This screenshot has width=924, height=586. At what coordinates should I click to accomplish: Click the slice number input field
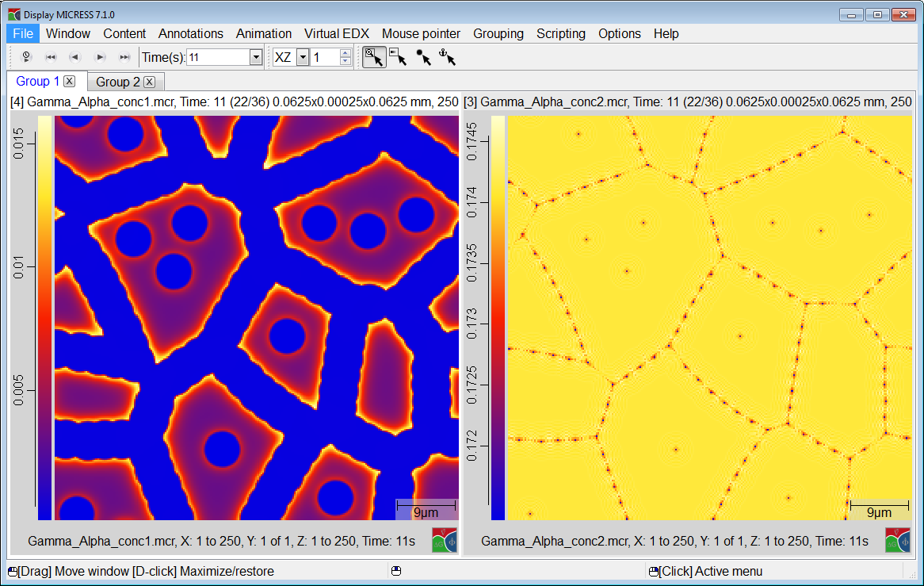[x=325, y=57]
